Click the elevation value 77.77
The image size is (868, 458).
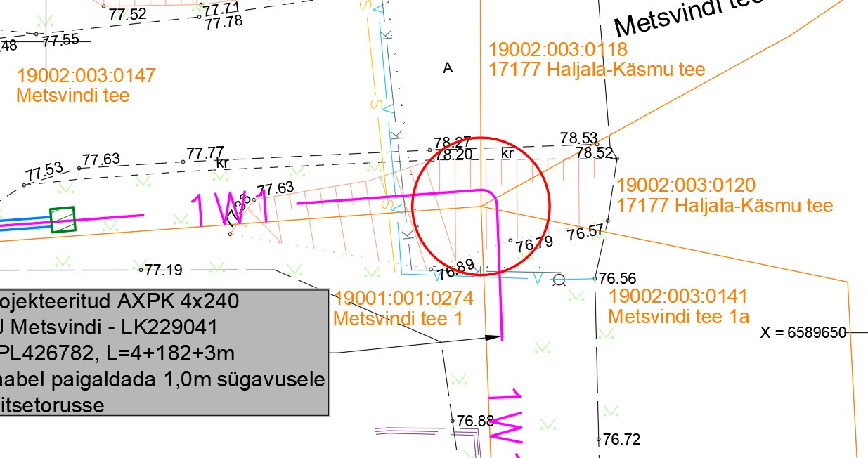point(205,152)
